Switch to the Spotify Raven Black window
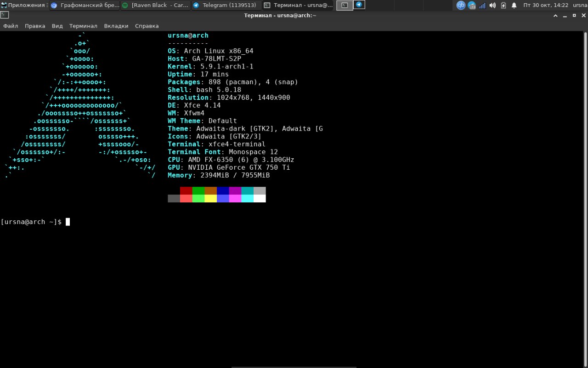Screen dimensions: 588x368 [155, 5]
